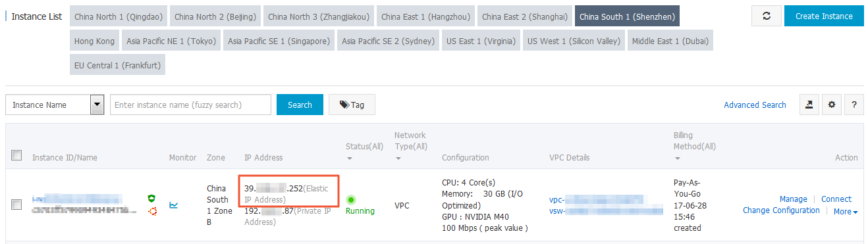Click the Tag button with tag icon
Screen dimensions: 868x244
tap(352, 105)
